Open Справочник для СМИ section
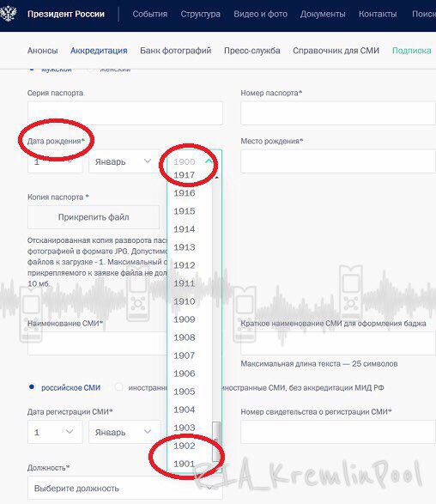Viewport: 436px width, 504px height. pos(336,51)
